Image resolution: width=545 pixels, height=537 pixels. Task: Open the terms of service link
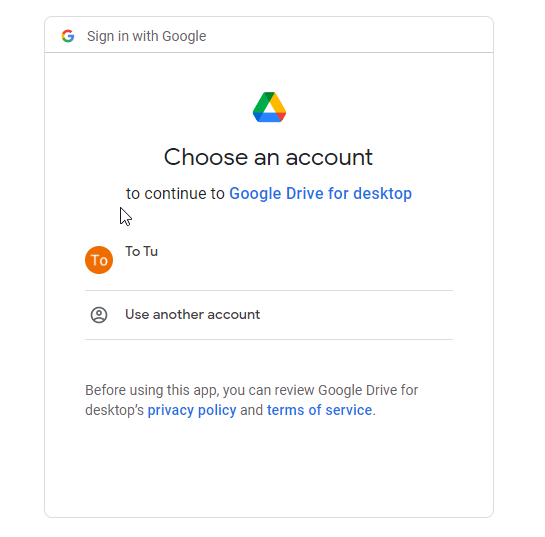coord(319,410)
